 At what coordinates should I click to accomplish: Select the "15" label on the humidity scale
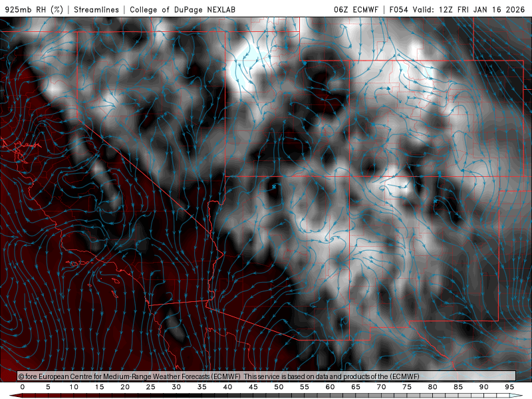(99, 387)
